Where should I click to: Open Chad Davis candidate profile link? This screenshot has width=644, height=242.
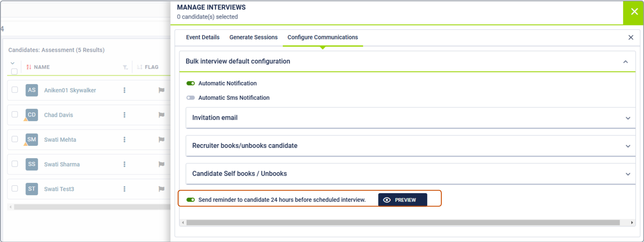59,115
